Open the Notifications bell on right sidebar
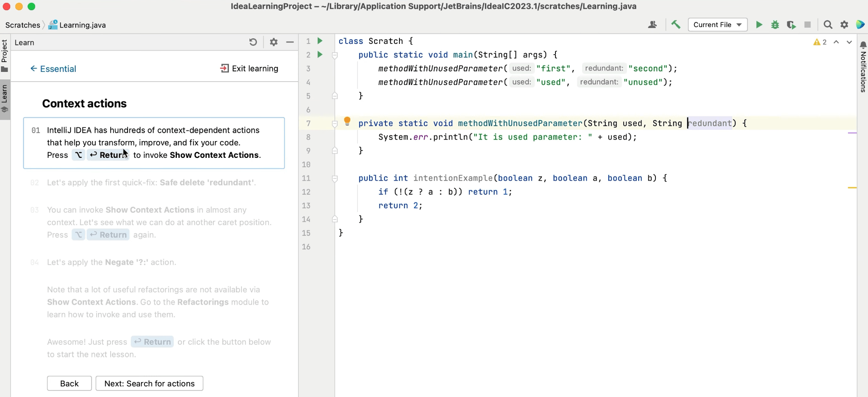 pos(863,45)
